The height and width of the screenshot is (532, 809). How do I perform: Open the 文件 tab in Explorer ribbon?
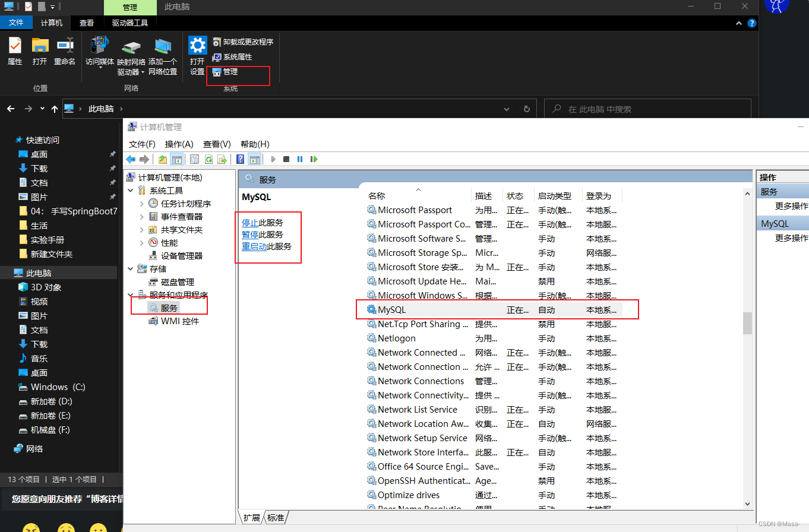16,23
